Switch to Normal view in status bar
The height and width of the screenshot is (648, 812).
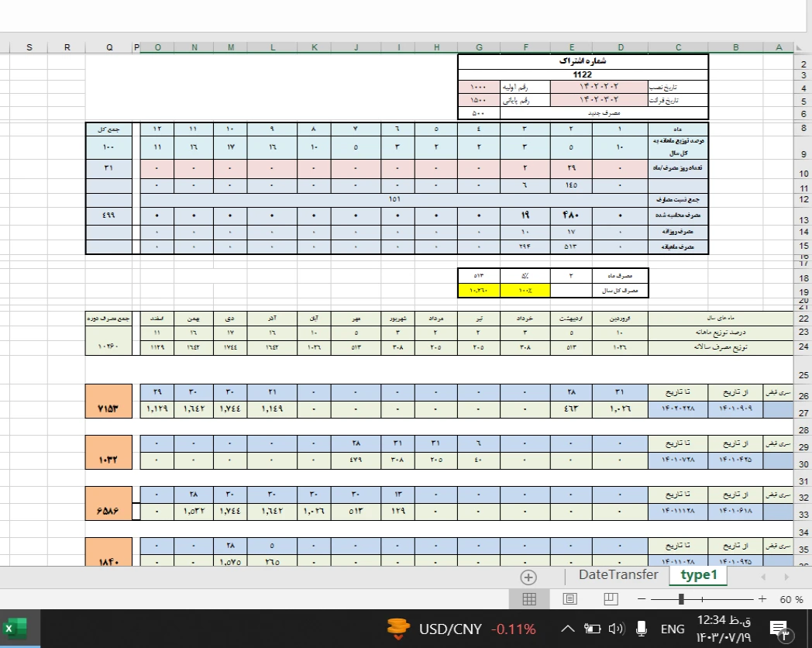pos(529,599)
